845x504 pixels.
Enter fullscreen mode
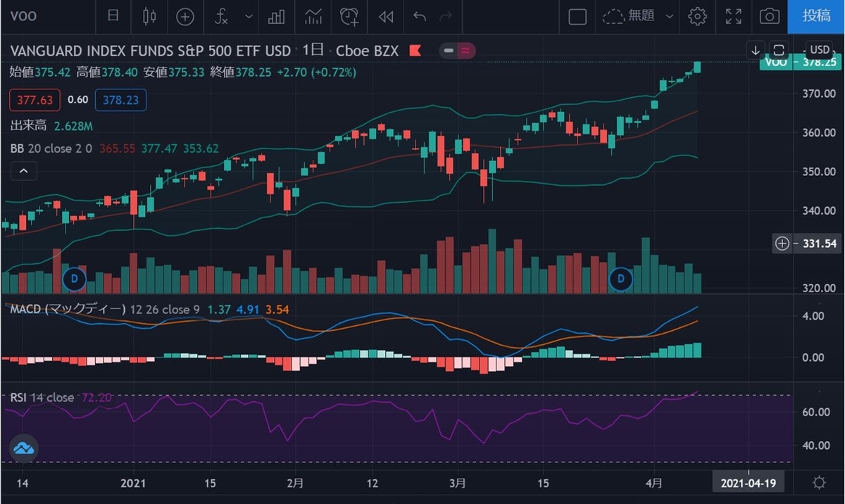pos(734,16)
